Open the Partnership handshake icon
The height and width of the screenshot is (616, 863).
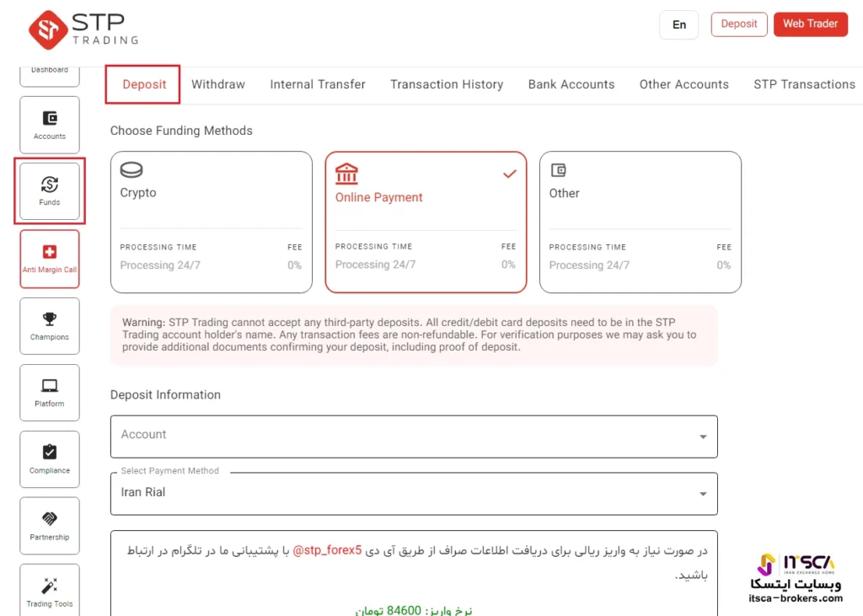[50, 518]
